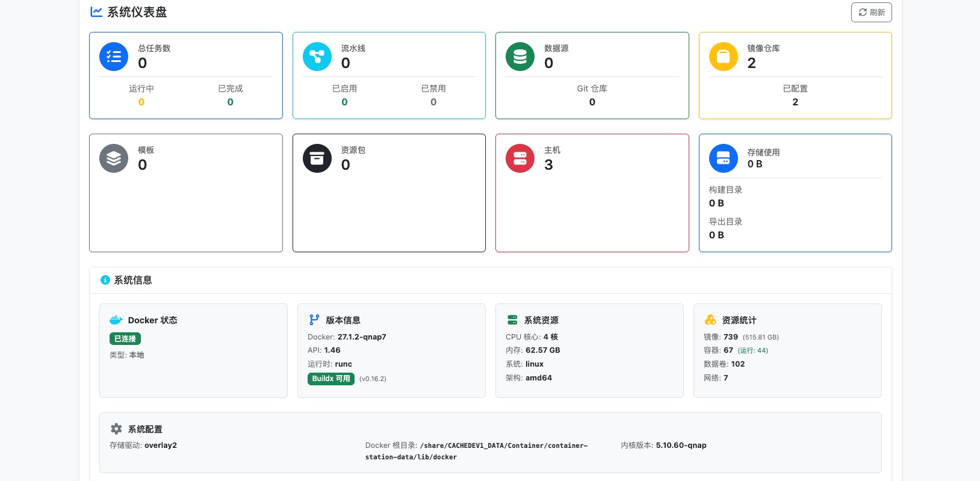Click the 系统仪表盘 heading text
Screen dimensions: 980x481
137,12
